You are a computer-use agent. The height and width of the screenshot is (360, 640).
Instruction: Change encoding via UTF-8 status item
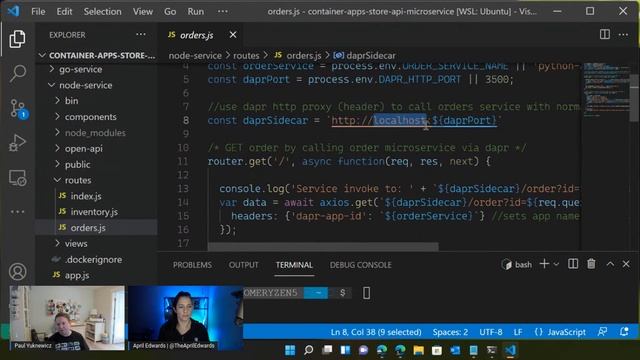[x=491, y=332]
